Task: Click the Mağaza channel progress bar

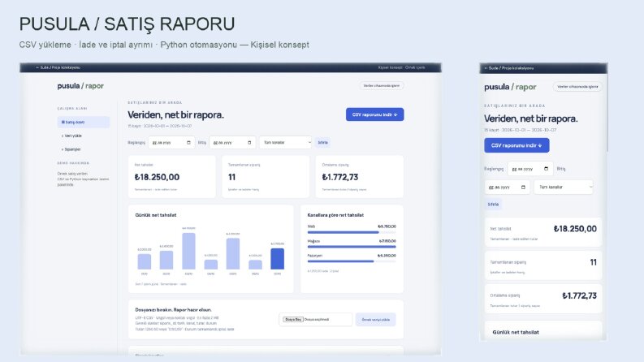Action: pos(352,247)
